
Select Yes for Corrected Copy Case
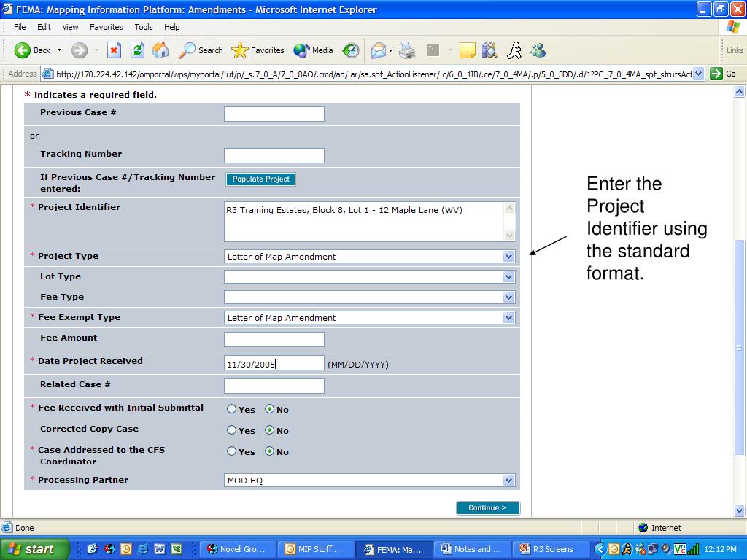231,430
